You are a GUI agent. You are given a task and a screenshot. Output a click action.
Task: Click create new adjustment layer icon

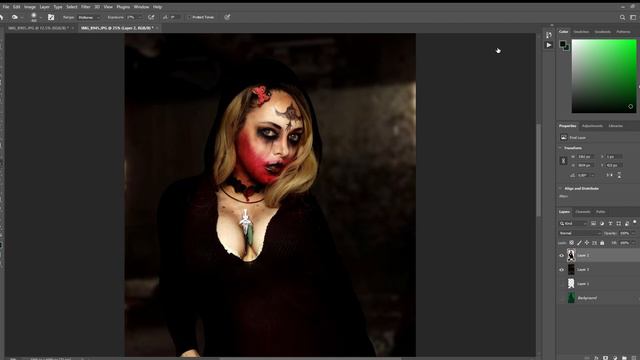click(615, 358)
